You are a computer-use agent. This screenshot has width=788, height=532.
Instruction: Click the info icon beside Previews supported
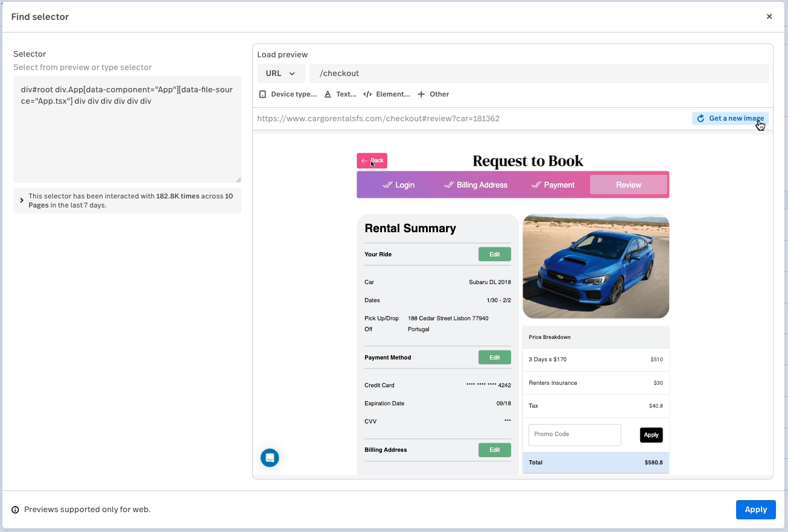tap(16, 510)
